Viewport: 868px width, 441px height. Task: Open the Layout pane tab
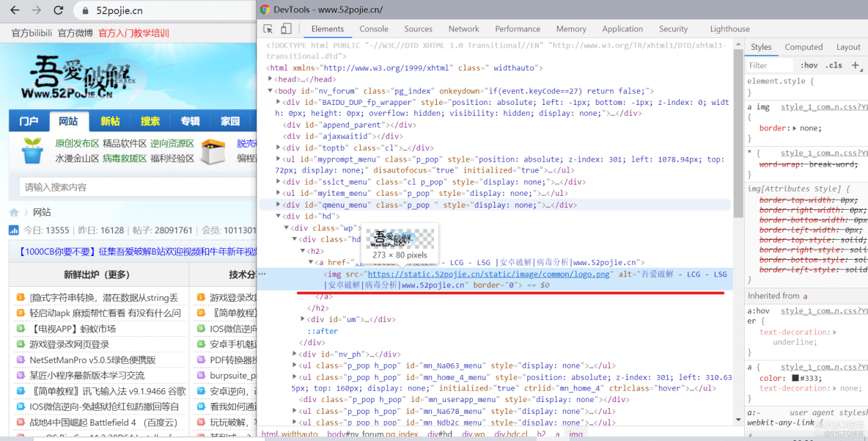coord(848,47)
